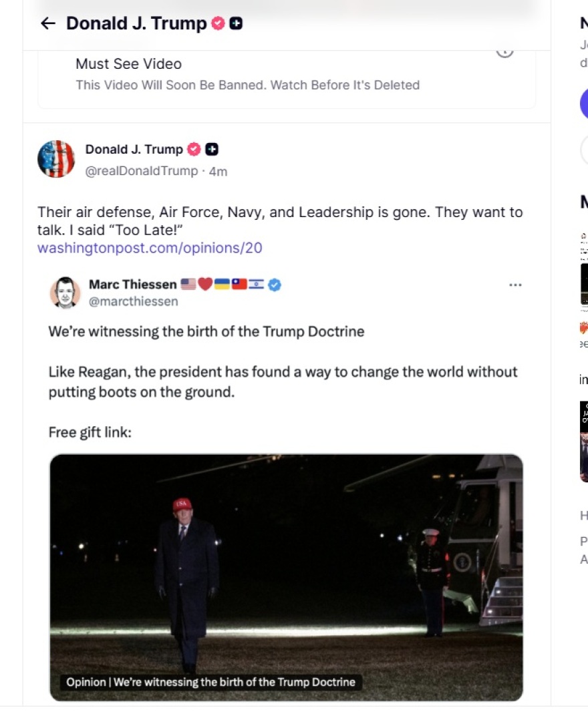
Task: Click the red verified badge beside the post author
Action: pyautogui.click(x=194, y=150)
